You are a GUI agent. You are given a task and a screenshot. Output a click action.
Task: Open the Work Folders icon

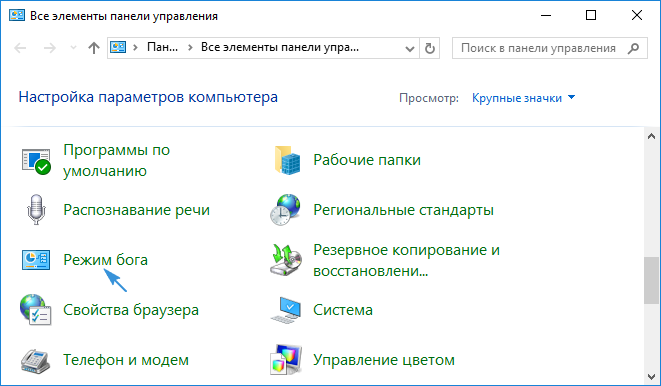coord(287,160)
